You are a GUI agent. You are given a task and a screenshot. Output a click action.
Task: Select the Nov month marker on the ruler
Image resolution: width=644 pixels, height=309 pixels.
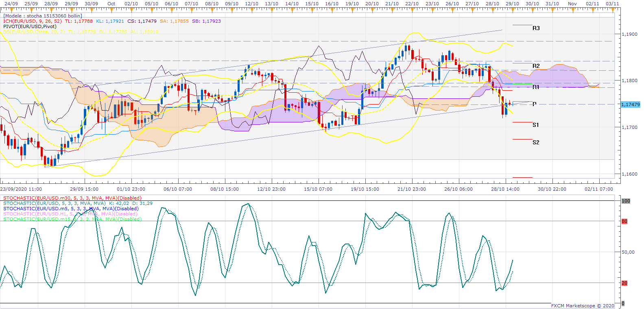point(572,4)
